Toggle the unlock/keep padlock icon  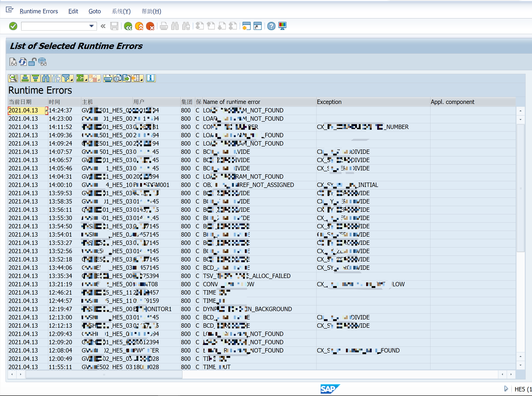click(32, 62)
